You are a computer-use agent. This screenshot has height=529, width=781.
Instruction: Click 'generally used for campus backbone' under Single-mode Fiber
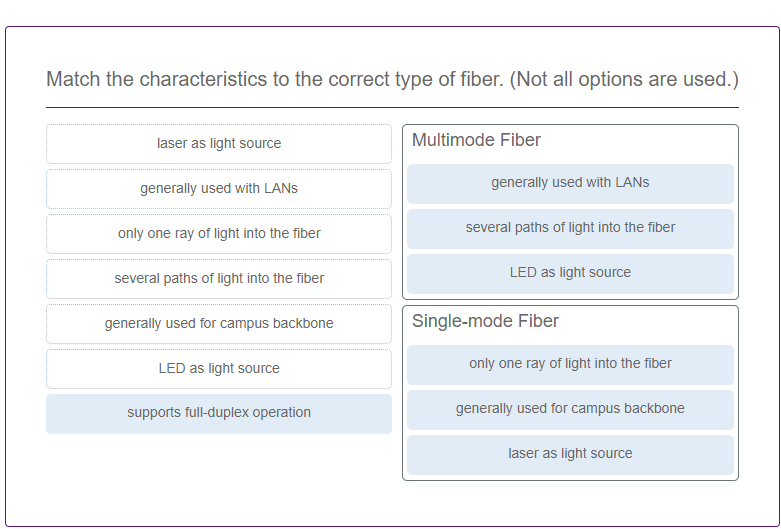[570, 409]
